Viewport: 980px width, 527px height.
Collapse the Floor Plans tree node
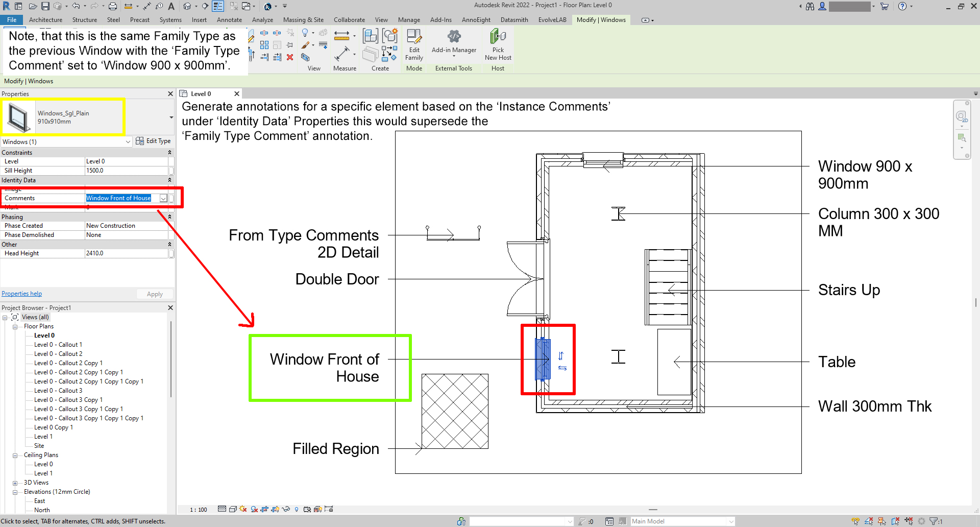pos(15,327)
